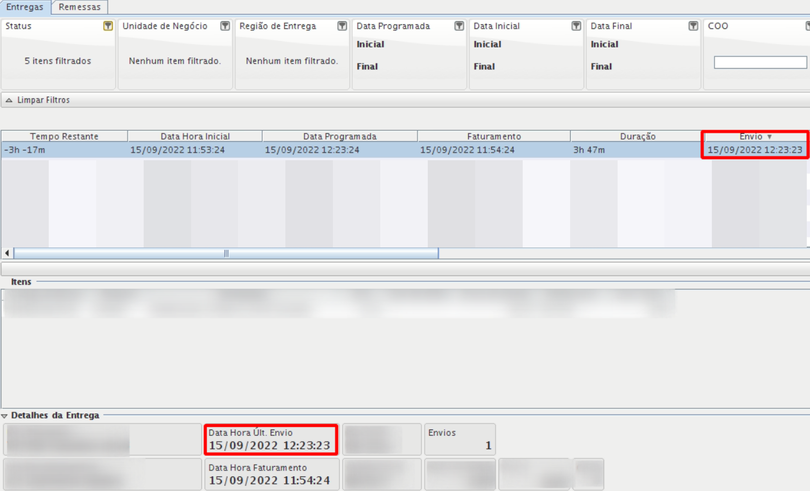Open the Status filter icon
This screenshot has width=810, height=491.
pos(108,27)
